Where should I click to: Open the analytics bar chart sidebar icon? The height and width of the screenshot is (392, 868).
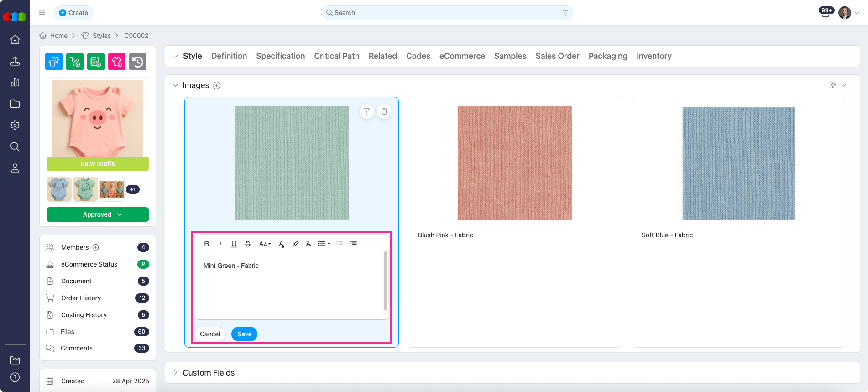tap(15, 83)
